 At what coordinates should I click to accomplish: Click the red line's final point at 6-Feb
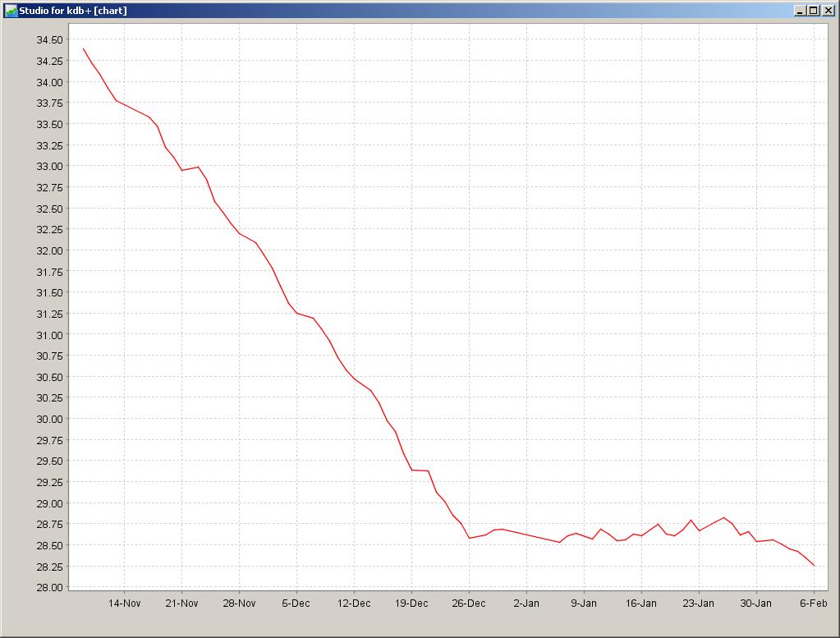pyautogui.click(x=814, y=565)
